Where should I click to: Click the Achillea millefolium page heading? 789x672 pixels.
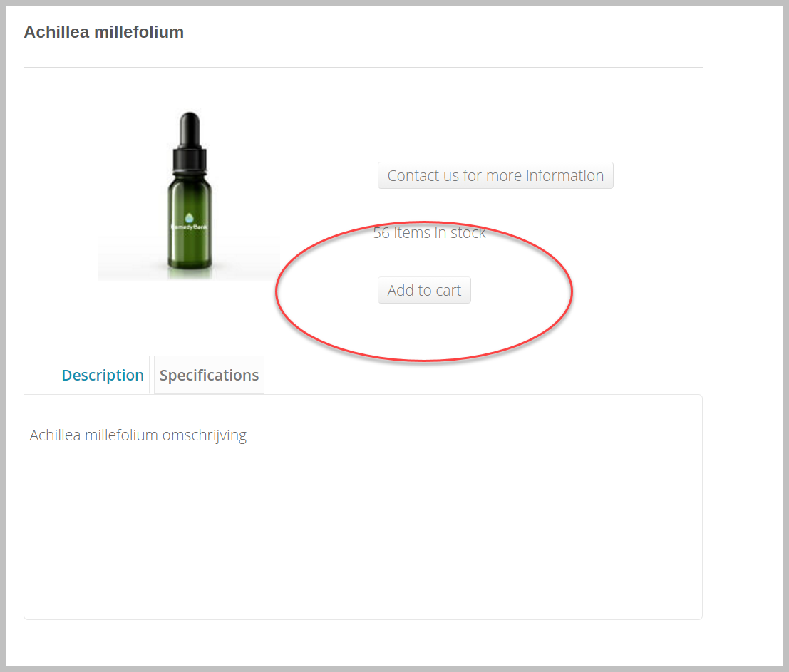[x=103, y=32]
